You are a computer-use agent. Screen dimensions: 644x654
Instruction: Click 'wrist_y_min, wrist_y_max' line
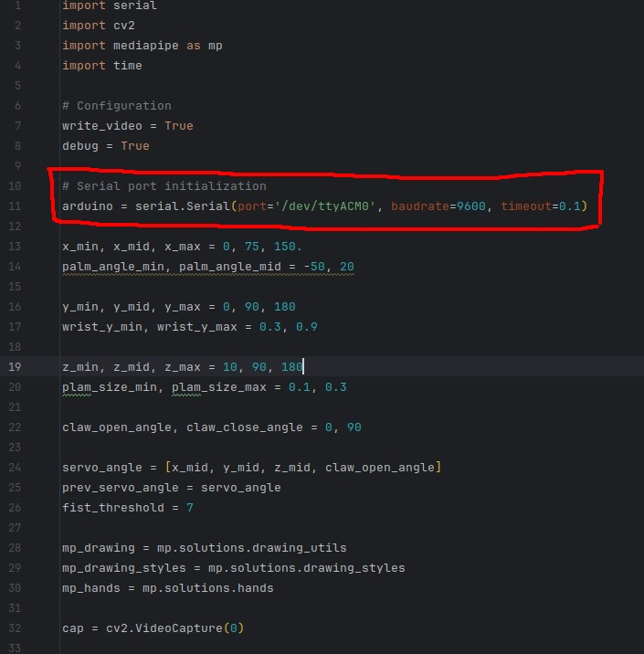point(190,327)
